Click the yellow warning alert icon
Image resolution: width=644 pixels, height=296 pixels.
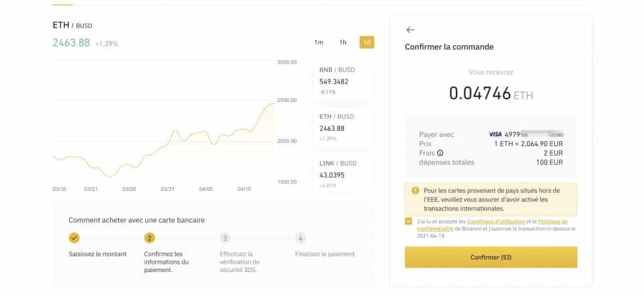[x=415, y=191]
